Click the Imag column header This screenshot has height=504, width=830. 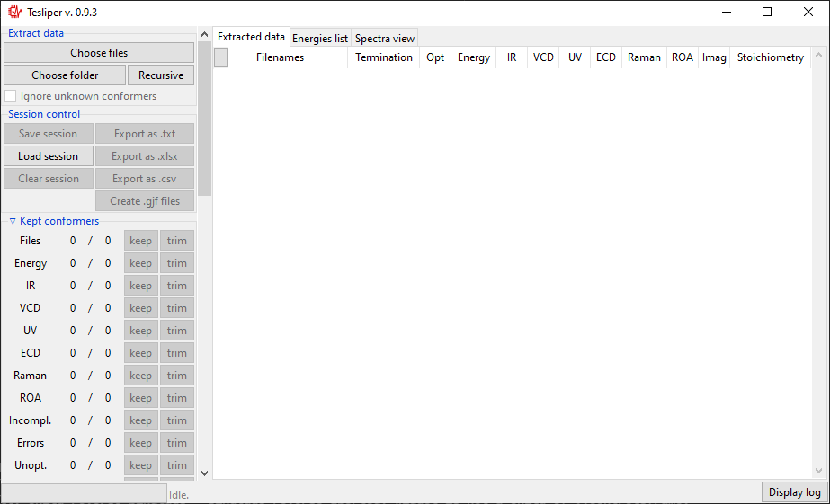click(713, 57)
